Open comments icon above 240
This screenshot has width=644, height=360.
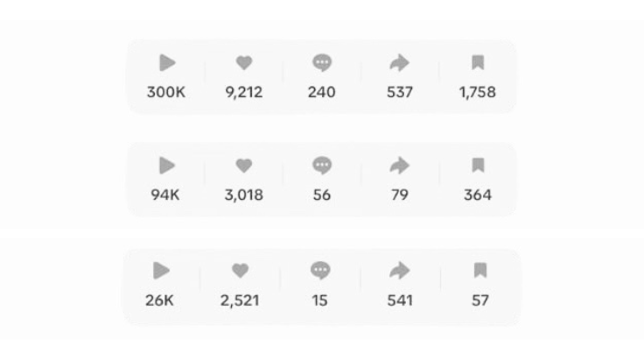[x=322, y=63]
